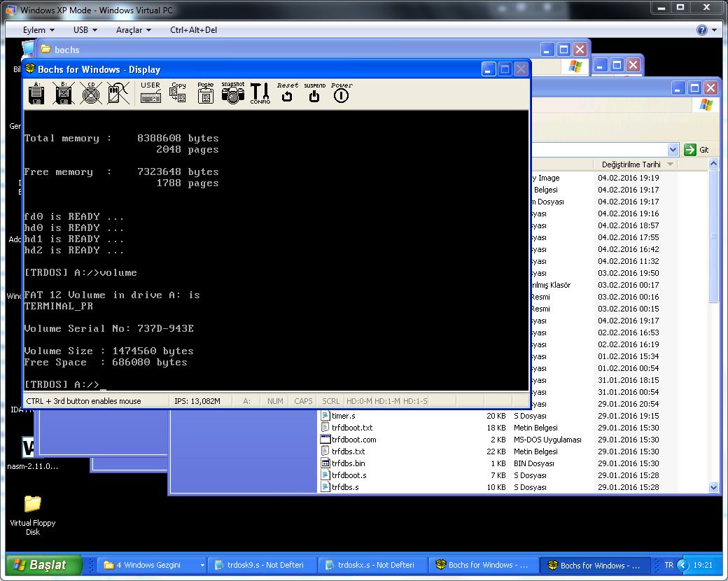
Task: Click the A: indicator in Bochs status bar
Action: coord(246,401)
